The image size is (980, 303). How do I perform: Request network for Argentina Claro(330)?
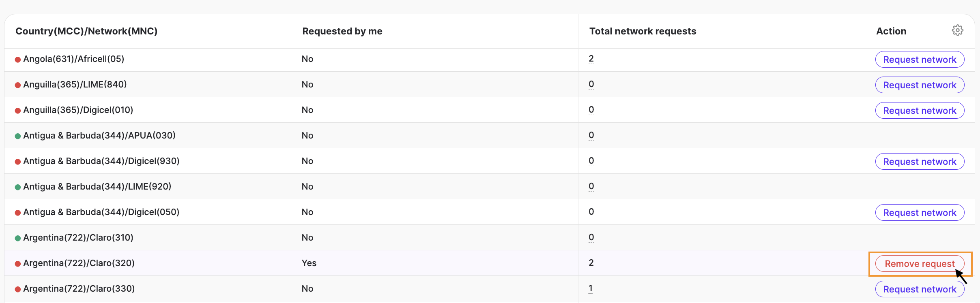tap(919, 289)
